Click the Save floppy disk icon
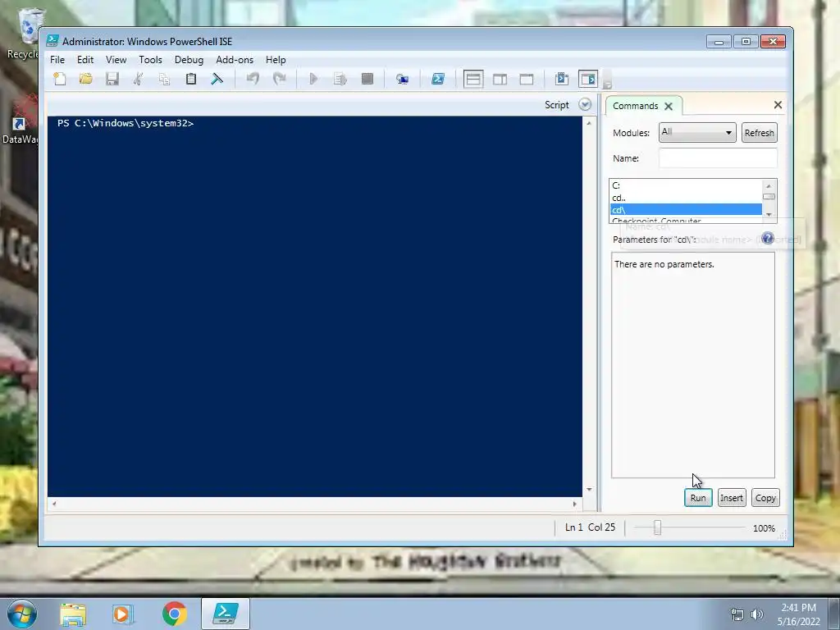Screen dimensions: 840x630 tap(112, 80)
